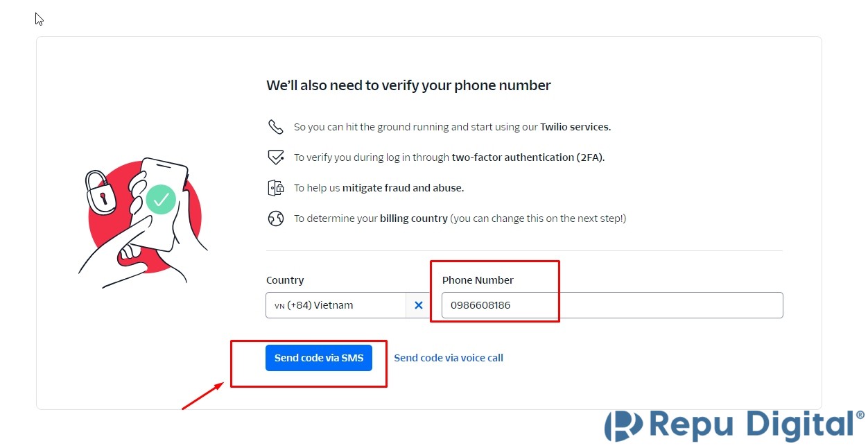The width and height of the screenshot is (868, 446).
Task: Click the green checkmark on the phone illustration
Action: (x=161, y=200)
